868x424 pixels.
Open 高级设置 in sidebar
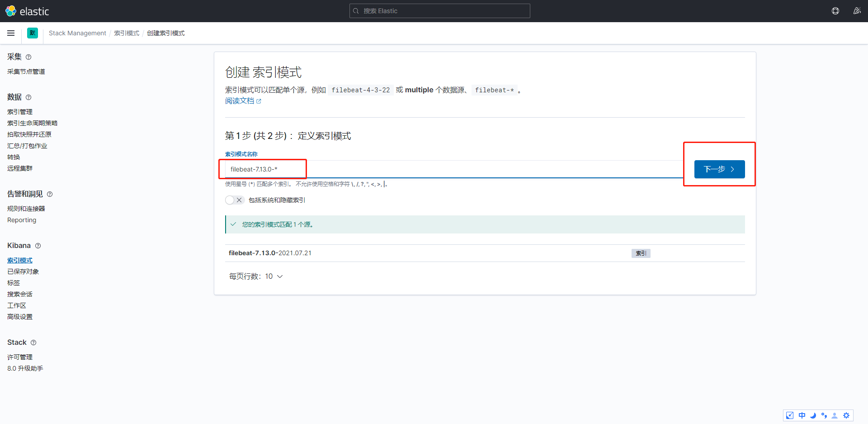(20, 317)
